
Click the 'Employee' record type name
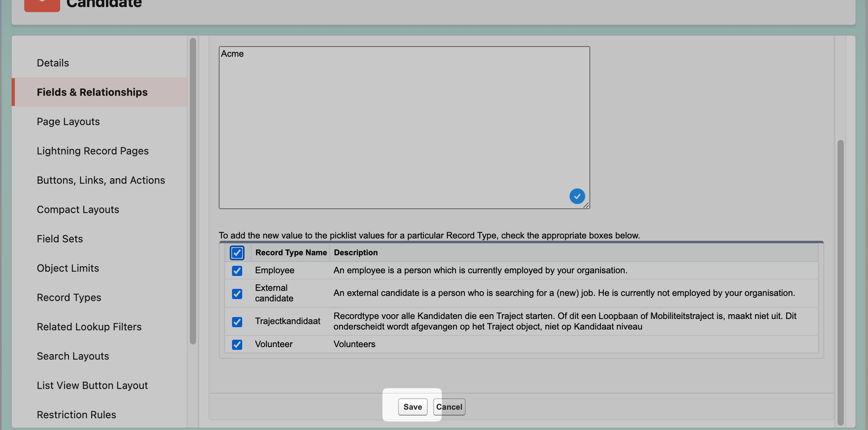pos(275,271)
